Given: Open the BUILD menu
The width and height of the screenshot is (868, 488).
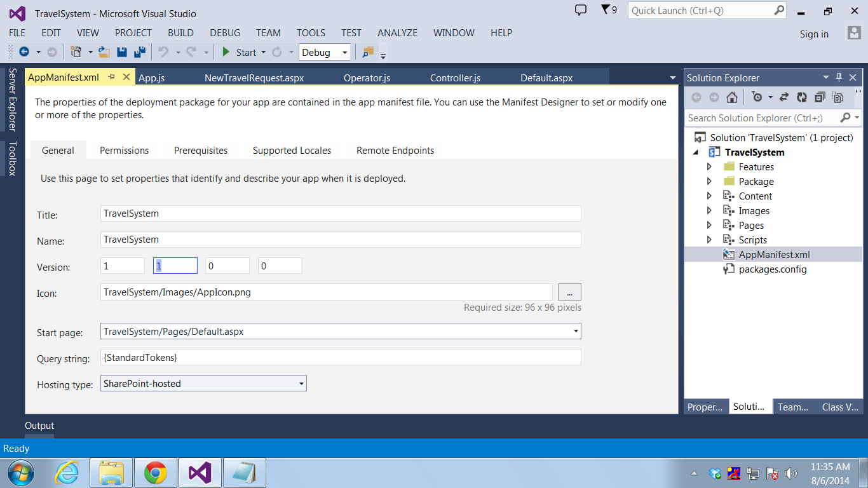Looking at the screenshot, I should tap(180, 33).
